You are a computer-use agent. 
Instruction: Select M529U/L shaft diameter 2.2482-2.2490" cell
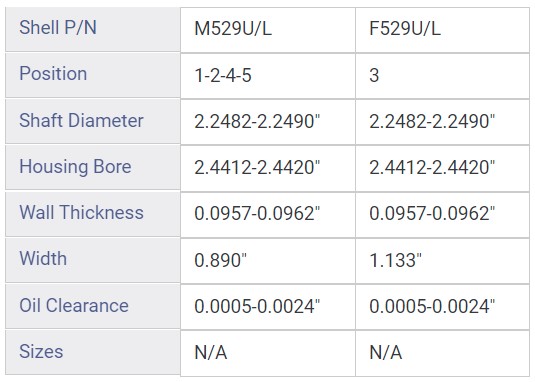click(268, 122)
